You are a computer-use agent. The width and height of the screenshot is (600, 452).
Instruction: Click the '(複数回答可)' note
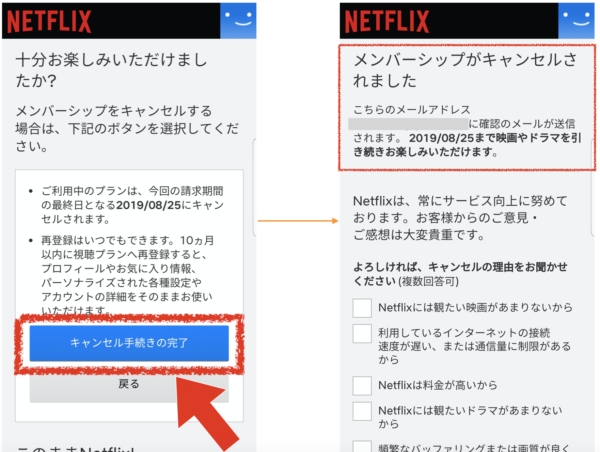(x=429, y=282)
